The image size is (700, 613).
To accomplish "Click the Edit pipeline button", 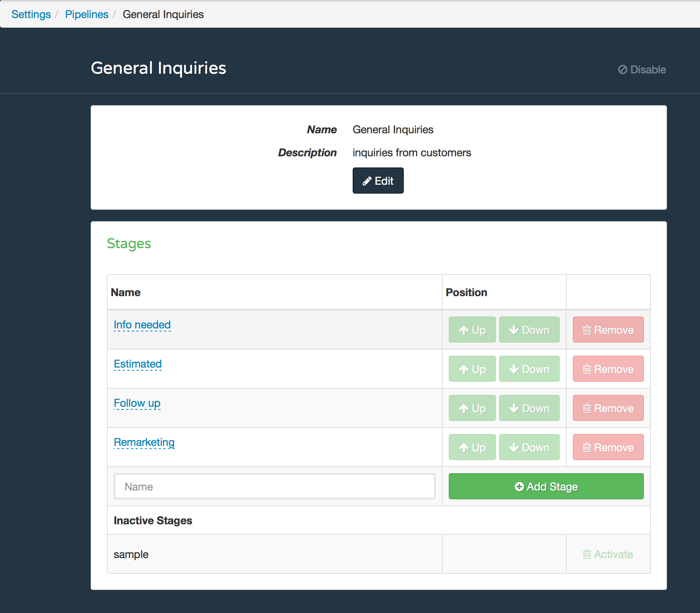I will point(378,181).
